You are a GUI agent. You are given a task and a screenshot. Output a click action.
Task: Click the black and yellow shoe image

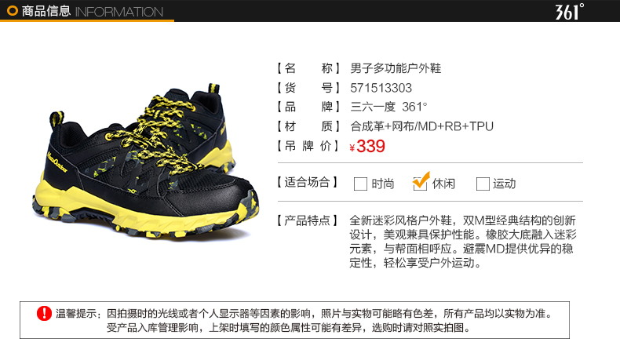pyautogui.click(x=145, y=162)
